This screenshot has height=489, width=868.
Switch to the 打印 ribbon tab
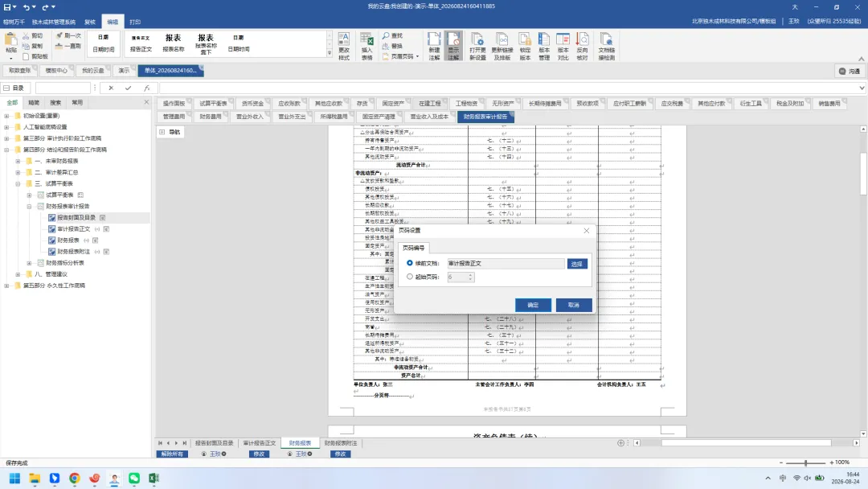coord(135,23)
